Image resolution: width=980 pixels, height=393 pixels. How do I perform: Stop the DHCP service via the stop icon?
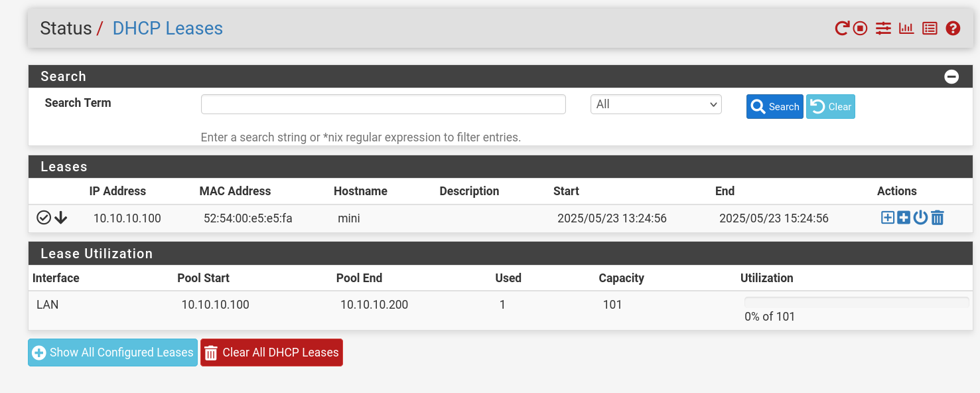(861, 29)
